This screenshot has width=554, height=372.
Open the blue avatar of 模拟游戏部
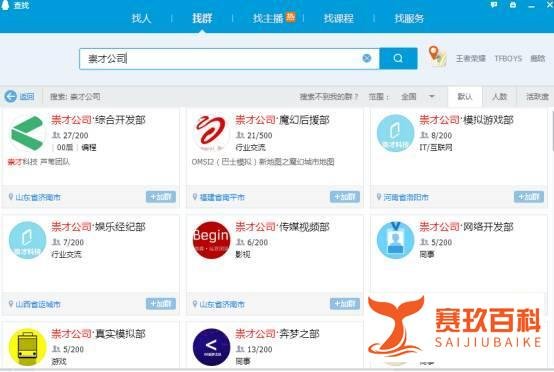395,134
